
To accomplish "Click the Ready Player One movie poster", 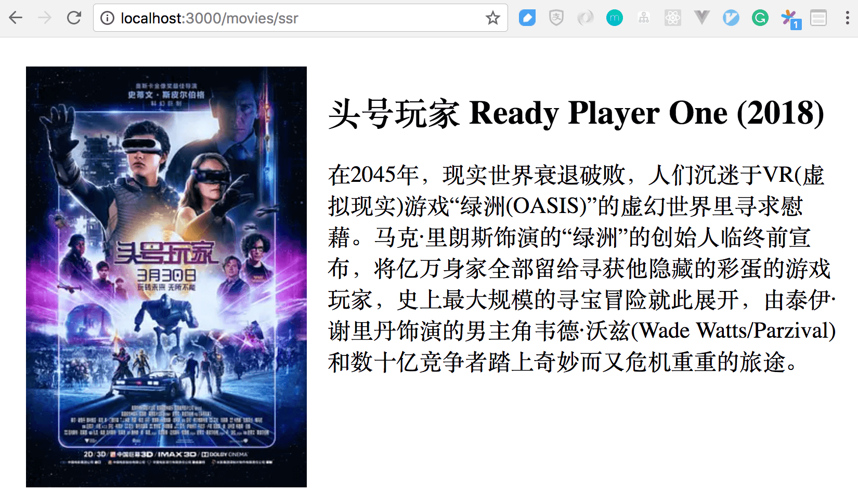I will click(x=166, y=277).
